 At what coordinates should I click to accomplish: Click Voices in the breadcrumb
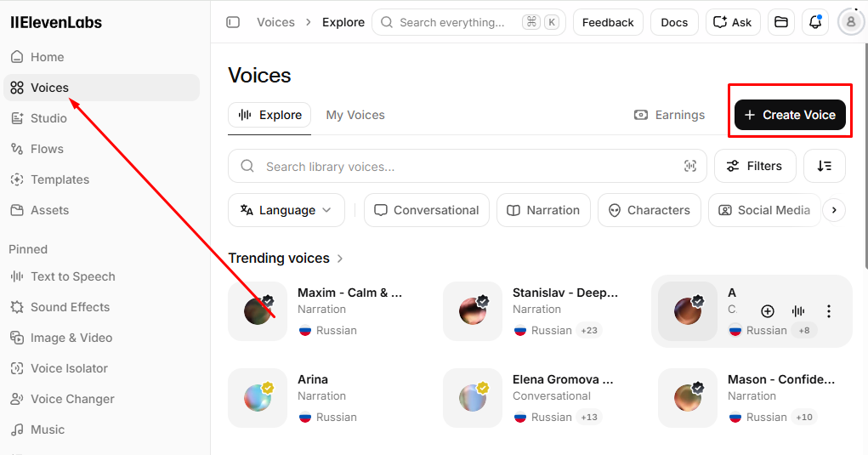tap(275, 22)
